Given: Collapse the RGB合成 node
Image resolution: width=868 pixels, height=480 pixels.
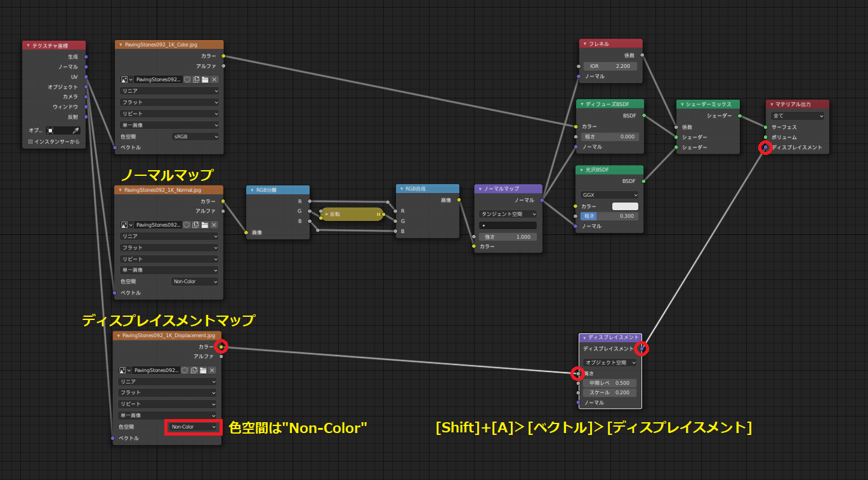Looking at the screenshot, I should point(401,189).
